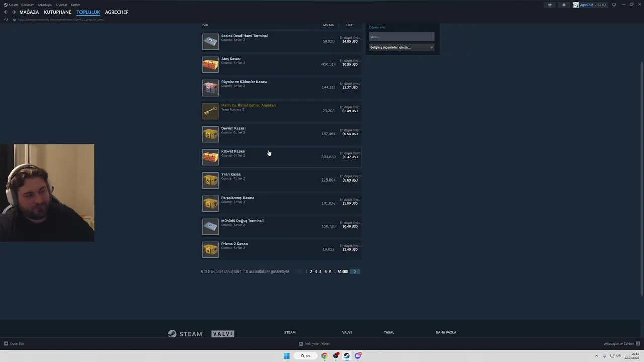
Task: Open the Görünüm menu
Action: 28,5
